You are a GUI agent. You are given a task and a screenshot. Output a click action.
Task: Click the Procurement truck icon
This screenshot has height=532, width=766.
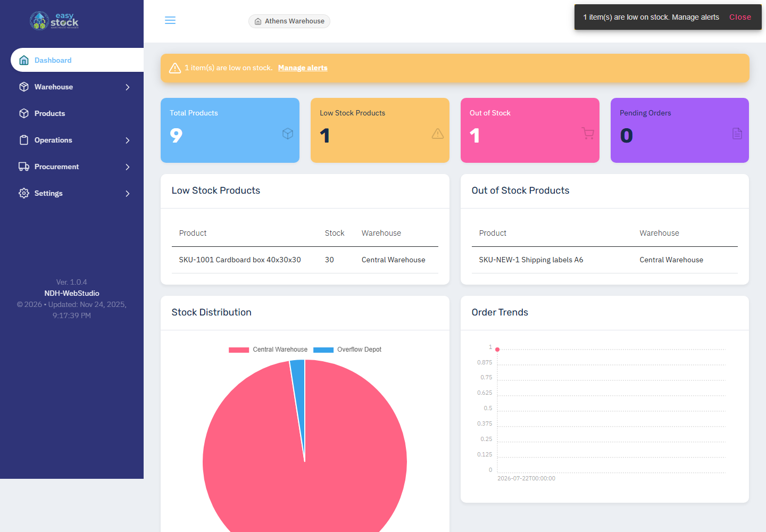pyautogui.click(x=24, y=167)
